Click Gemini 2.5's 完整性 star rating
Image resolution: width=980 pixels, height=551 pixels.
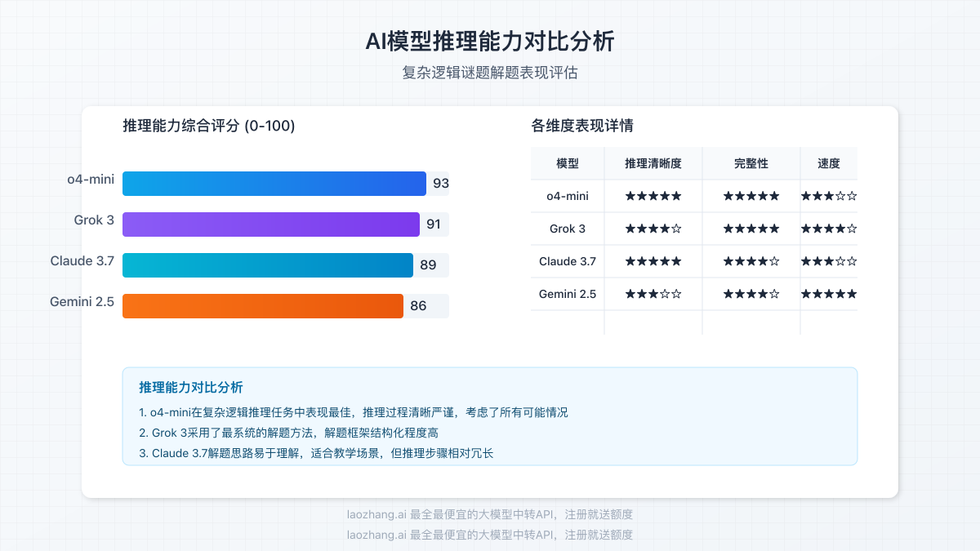(x=751, y=294)
